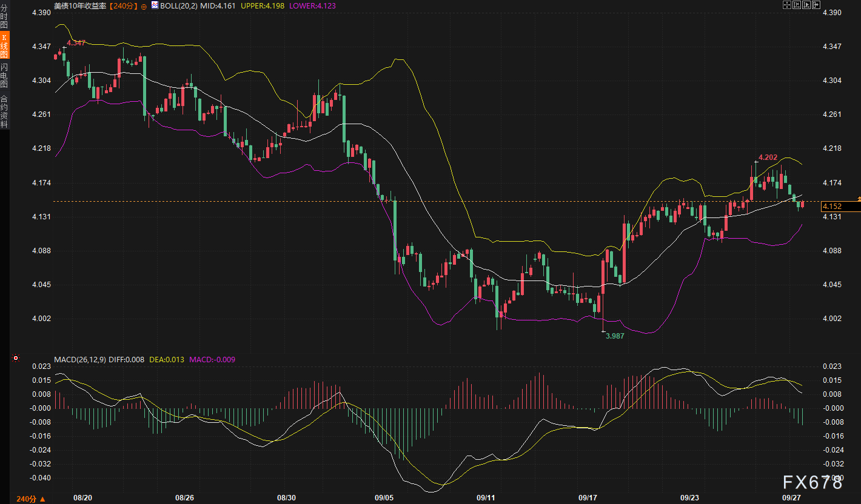The width and height of the screenshot is (861, 504).
Task: Click the orange circle-plus icon beside 240分
Action: coord(143,5)
